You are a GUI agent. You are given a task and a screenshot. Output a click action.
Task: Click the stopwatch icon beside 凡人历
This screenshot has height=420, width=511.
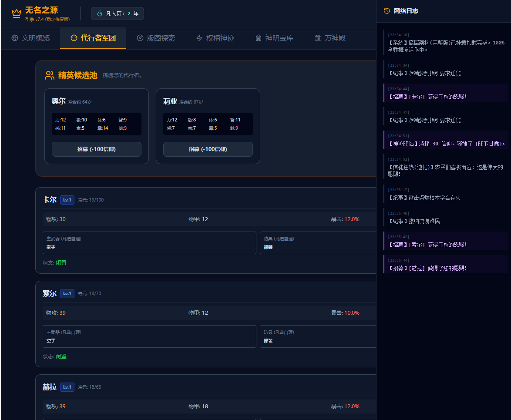pyautogui.click(x=100, y=13)
